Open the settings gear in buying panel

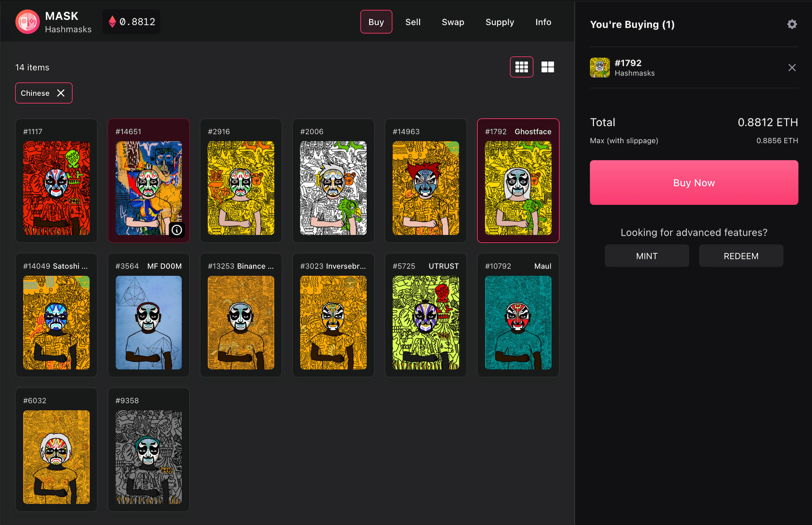[x=792, y=24]
